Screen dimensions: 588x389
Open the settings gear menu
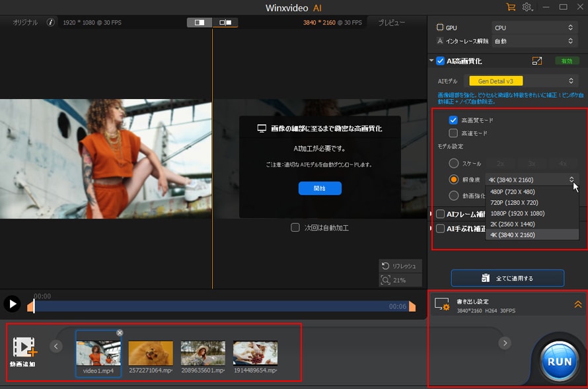point(527,7)
